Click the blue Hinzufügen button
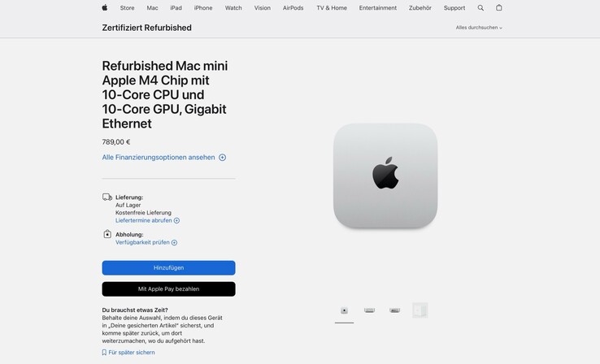Image resolution: width=600 pixels, height=364 pixels. pyautogui.click(x=169, y=267)
